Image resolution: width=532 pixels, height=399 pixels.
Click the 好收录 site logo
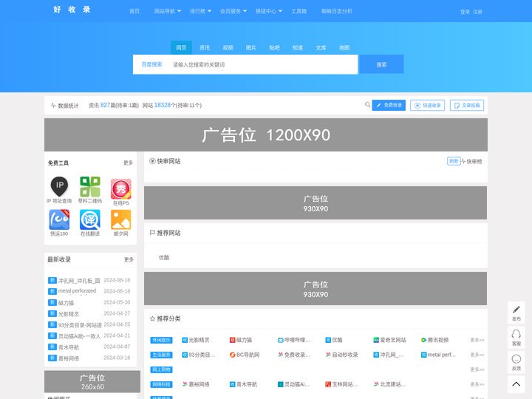click(x=72, y=10)
